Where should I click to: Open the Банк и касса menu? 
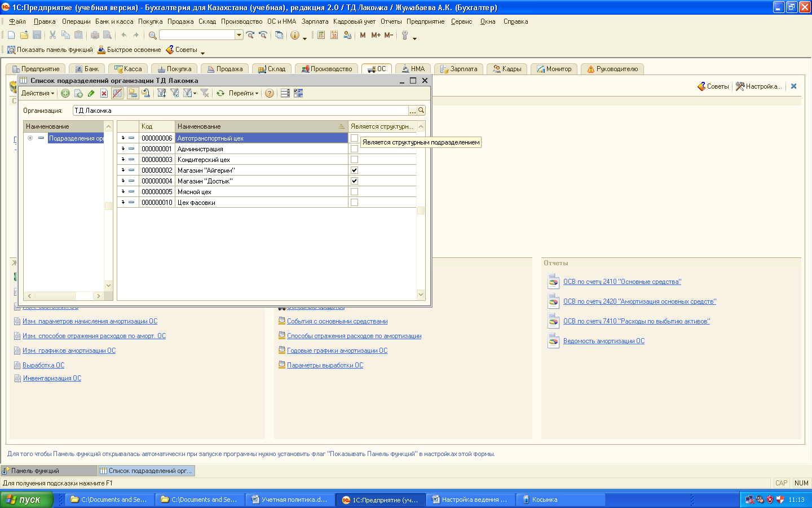click(114, 21)
